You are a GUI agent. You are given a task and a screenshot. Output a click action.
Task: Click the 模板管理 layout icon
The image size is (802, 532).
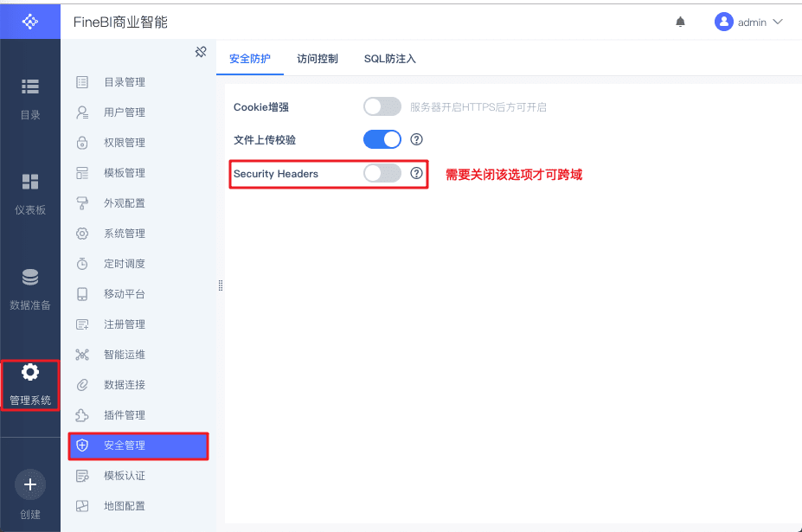pos(82,173)
